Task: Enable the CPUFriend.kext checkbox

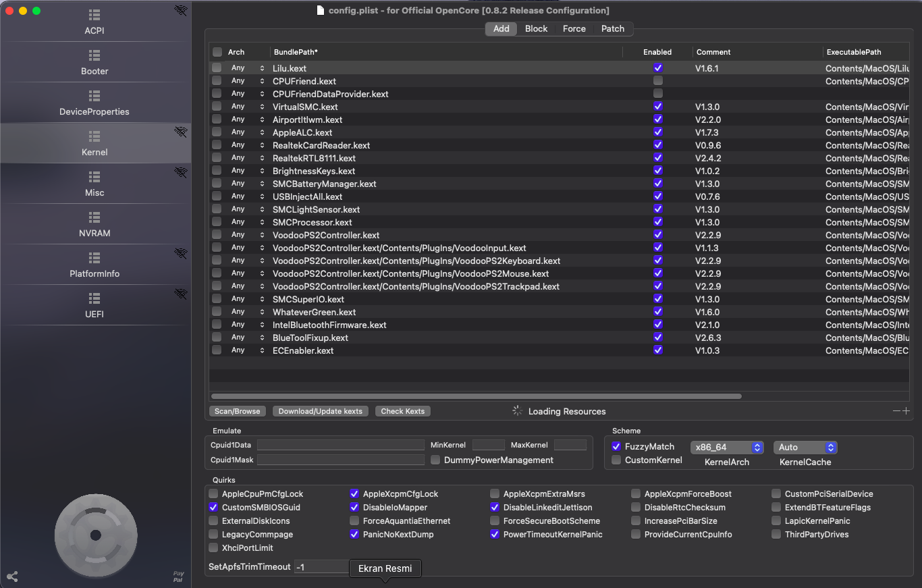Action: click(658, 81)
